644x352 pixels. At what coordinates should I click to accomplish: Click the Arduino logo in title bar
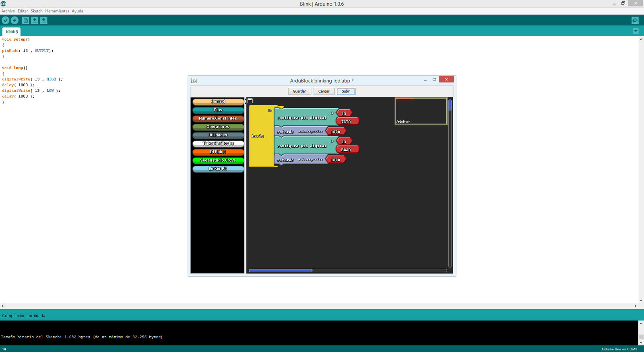(3, 4)
